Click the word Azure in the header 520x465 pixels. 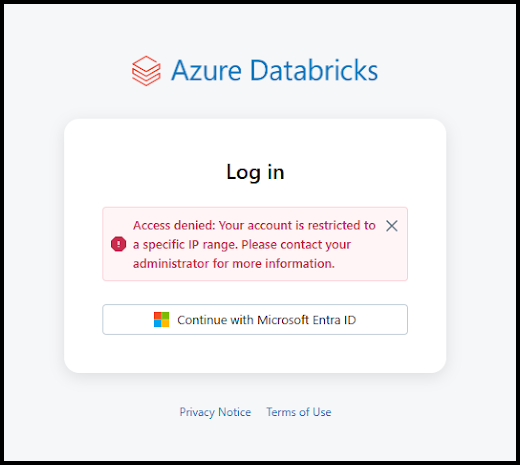pyautogui.click(x=206, y=70)
